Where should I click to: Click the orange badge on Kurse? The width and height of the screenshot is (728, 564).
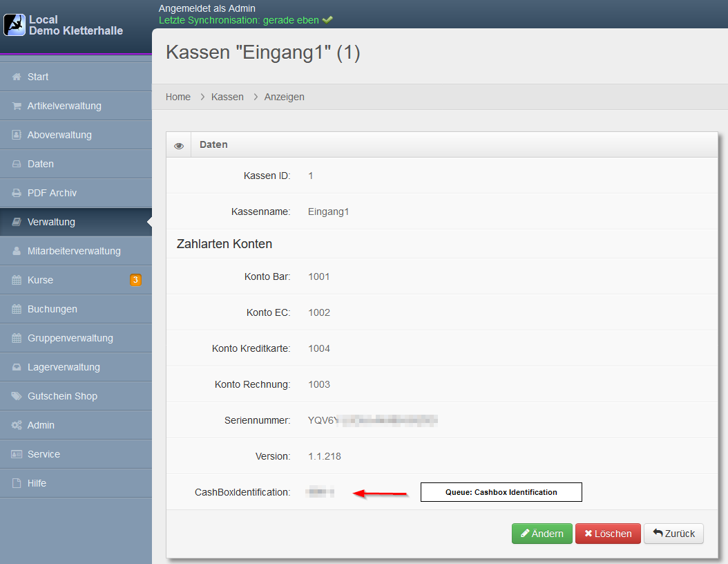click(135, 280)
